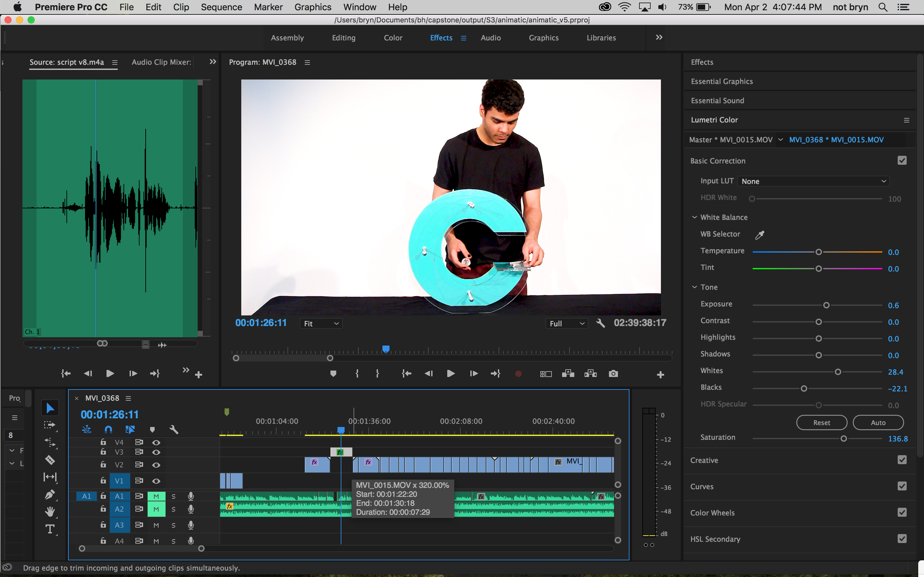Image resolution: width=924 pixels, height=577 pixels.
Task: Click Export Frame camera icon
Action: click(613, 373)
